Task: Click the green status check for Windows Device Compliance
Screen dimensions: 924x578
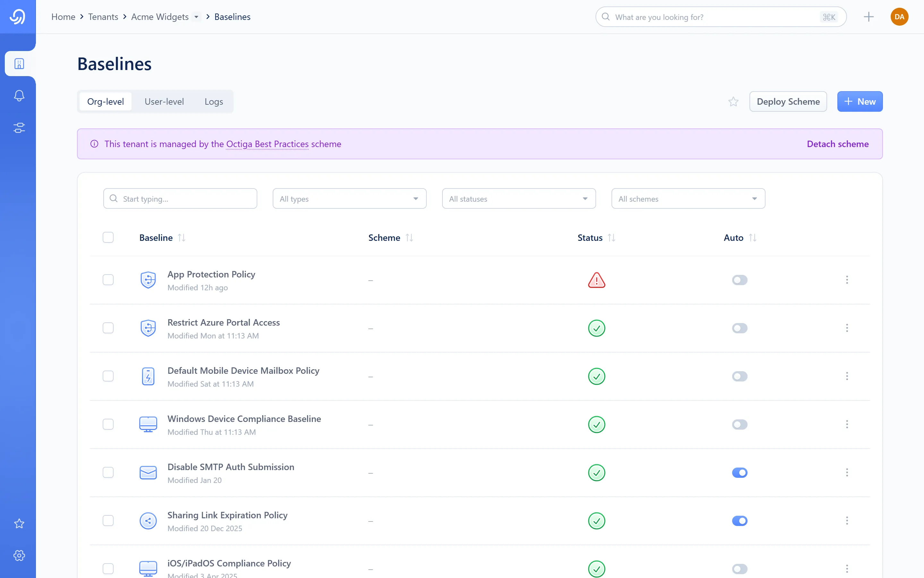Action: click(x=596, y=424)
